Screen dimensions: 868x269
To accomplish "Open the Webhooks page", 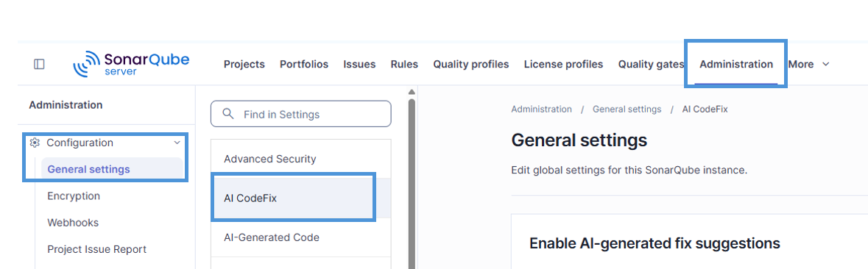I will (x=73, y=223).
